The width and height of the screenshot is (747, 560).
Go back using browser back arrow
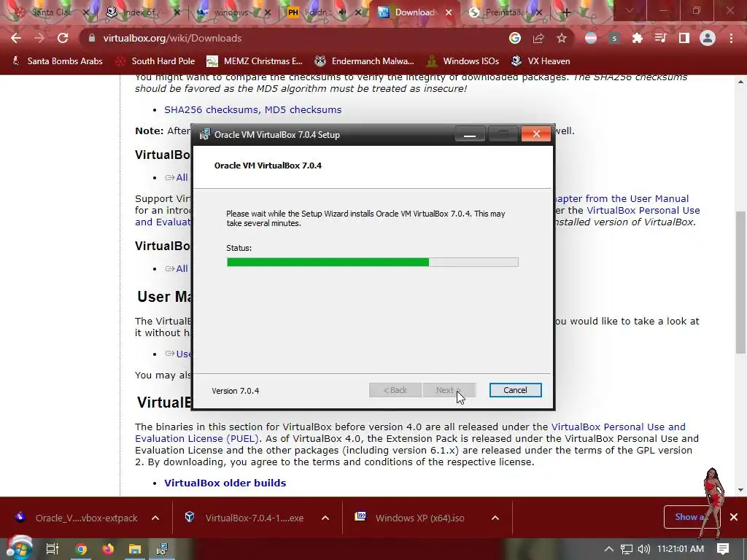(x=16, y=38)
